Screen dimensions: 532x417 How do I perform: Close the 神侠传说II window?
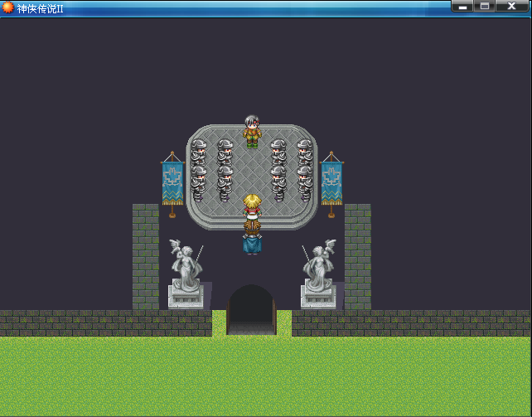tap(511, 6)
